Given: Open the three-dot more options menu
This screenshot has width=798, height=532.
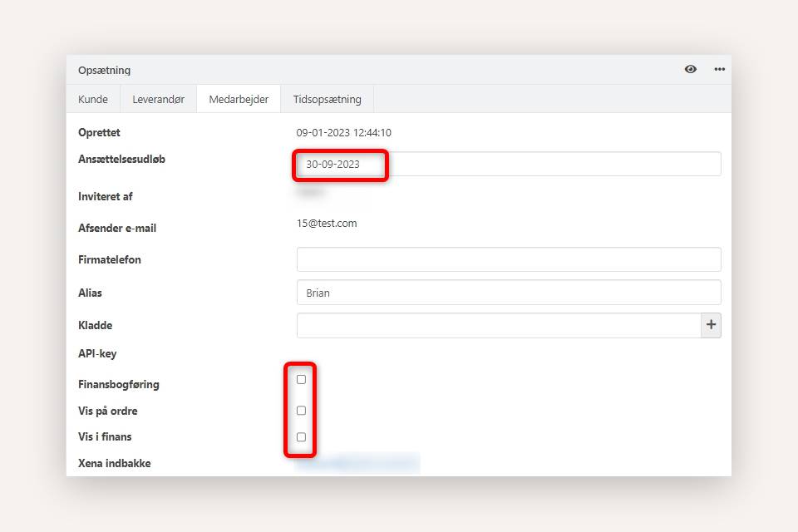Looking at the screenshot, I should pos(719,70).
